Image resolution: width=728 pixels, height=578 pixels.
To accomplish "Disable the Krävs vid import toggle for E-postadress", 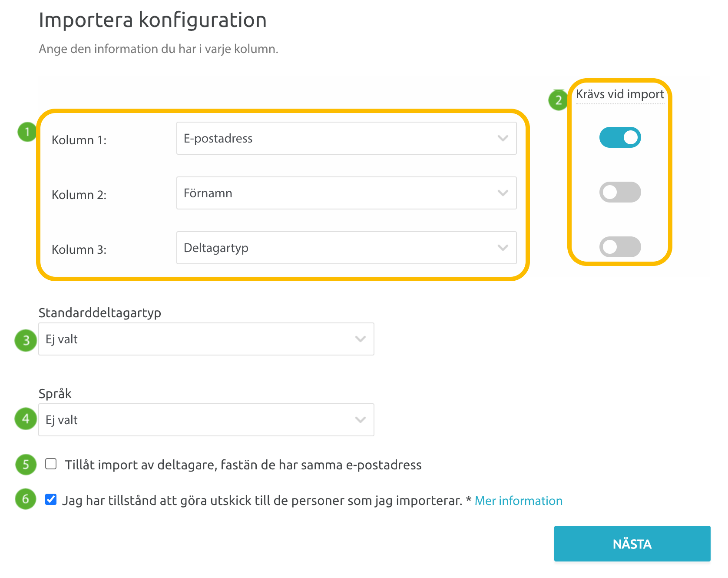I will (620, 137).
